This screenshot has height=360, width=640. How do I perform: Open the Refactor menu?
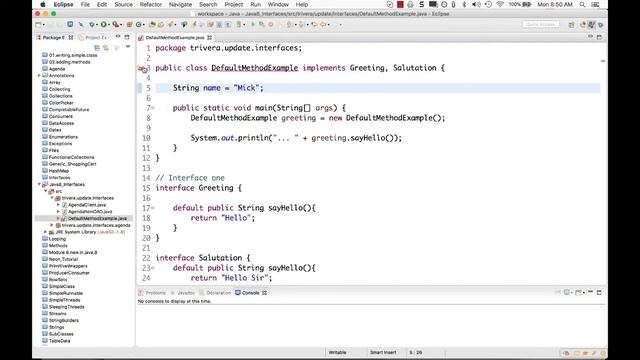tap(151, 4)
